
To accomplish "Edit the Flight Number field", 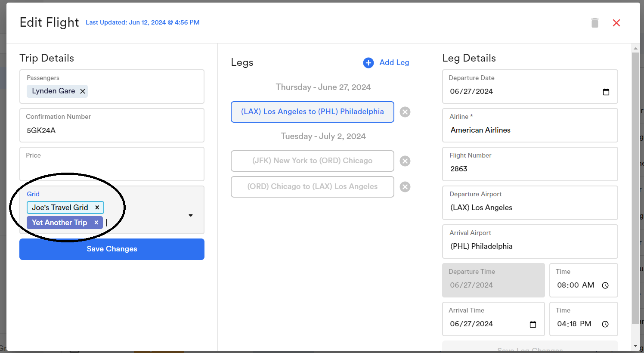I will pos(530,164).
